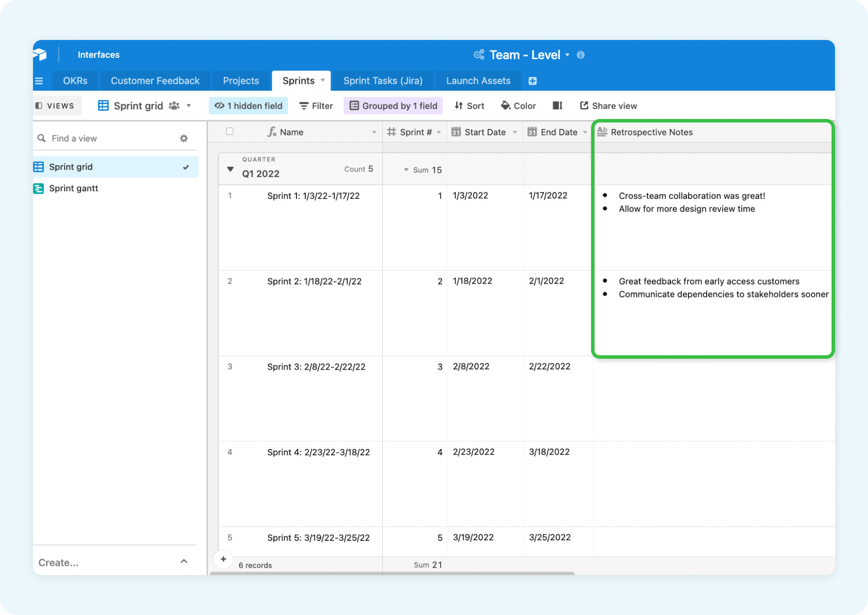Toggle the VIEWS sidebar panel
Screen dimensions: 868x615
[x=56, y=106]
